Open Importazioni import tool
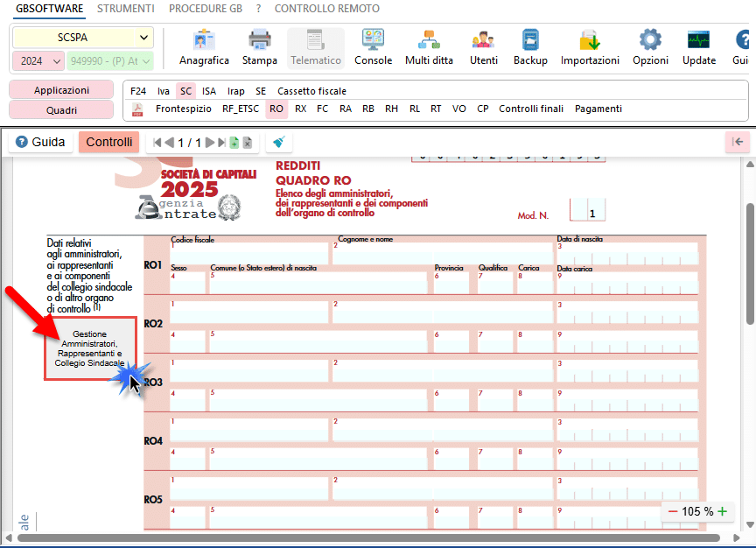 (x=590, y=47)
